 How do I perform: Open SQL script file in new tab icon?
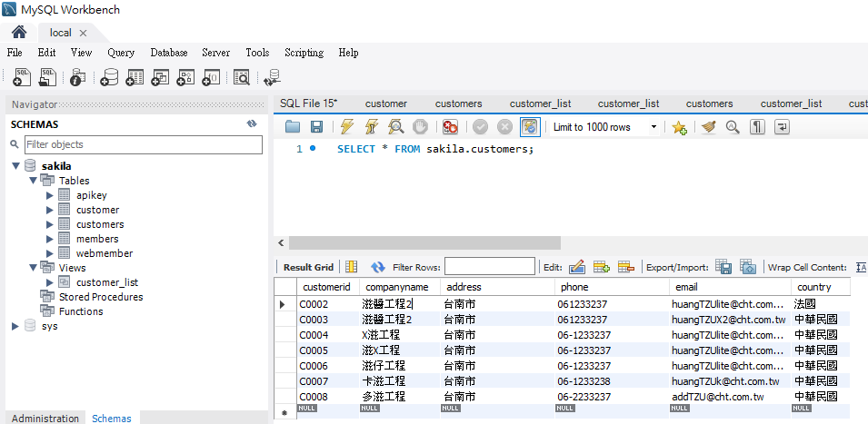[x=47, y=78]
